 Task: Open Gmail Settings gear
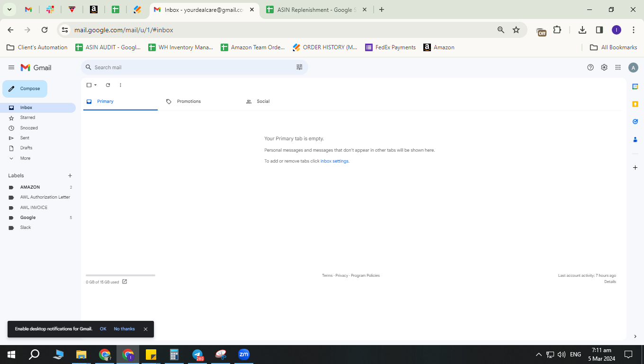pos(604,67)
